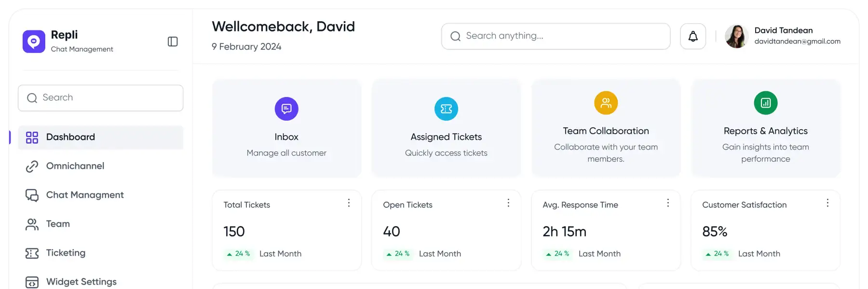Show Customer Satisfaction card options
868x289 pixels.
[827, 203]
